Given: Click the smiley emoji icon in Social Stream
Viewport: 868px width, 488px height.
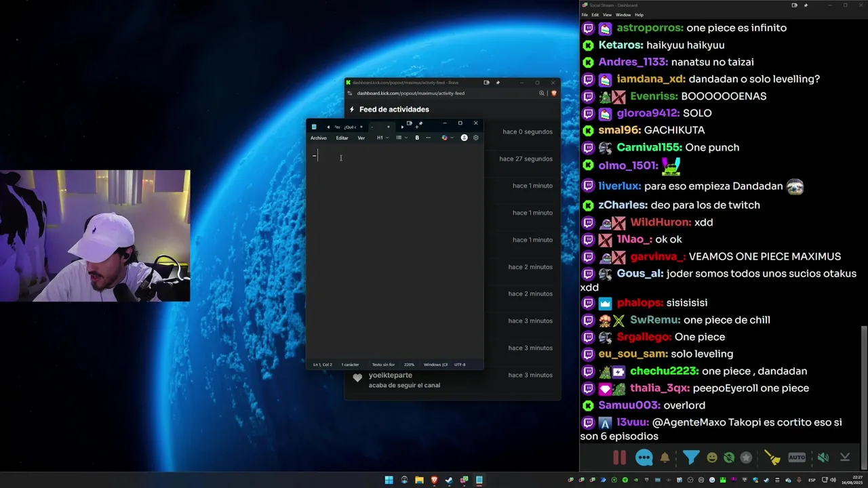Looking at the screenshot, I should [712, 457].
